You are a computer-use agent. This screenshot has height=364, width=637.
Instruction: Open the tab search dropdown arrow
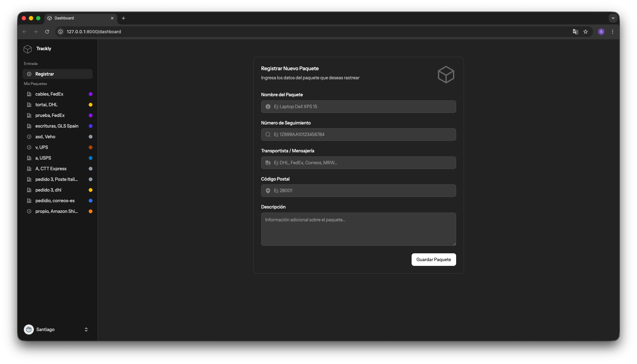[613, 18]
